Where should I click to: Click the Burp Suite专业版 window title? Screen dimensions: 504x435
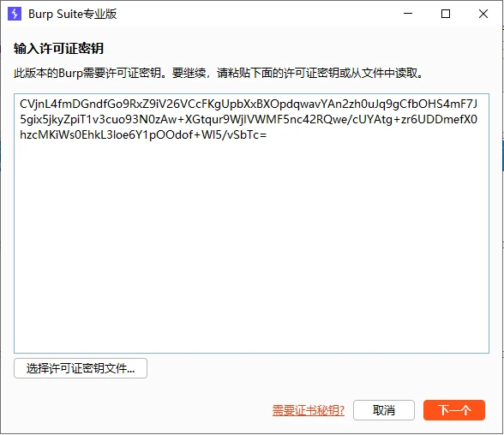click(72, 14)
